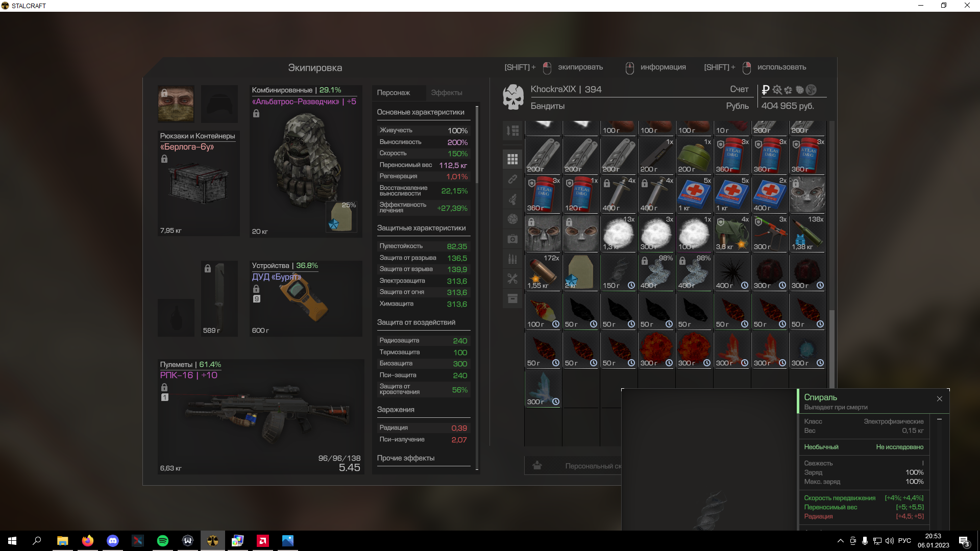980x551 pixels.
Task: Click the ДУД Бурят device slot
Action: [306, 298]
